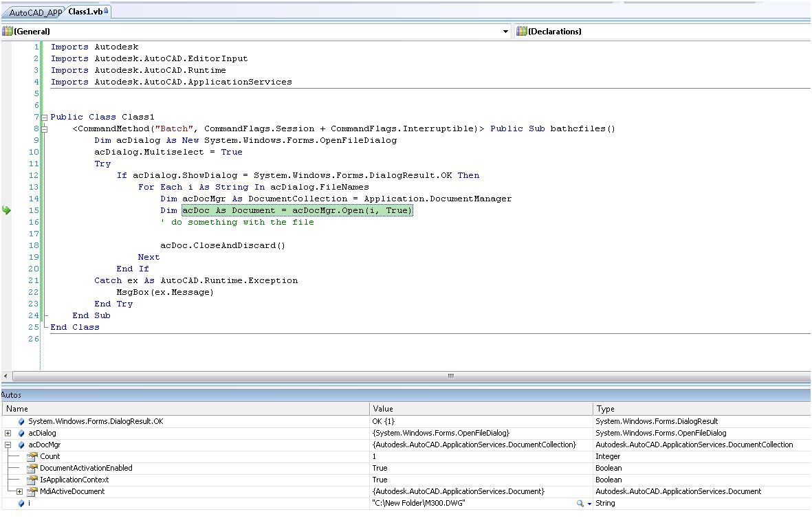The height and width of the screenshot is (527, 812).
Task: Open the (General) class dropdown
Action: pyautogui.click(x=505, y=32)
